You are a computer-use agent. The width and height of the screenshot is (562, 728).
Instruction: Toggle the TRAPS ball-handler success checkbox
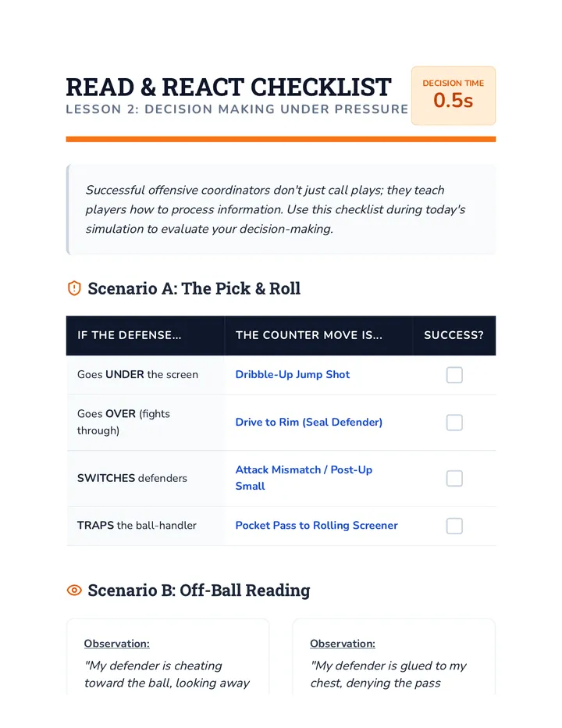[x=454, y=526]
